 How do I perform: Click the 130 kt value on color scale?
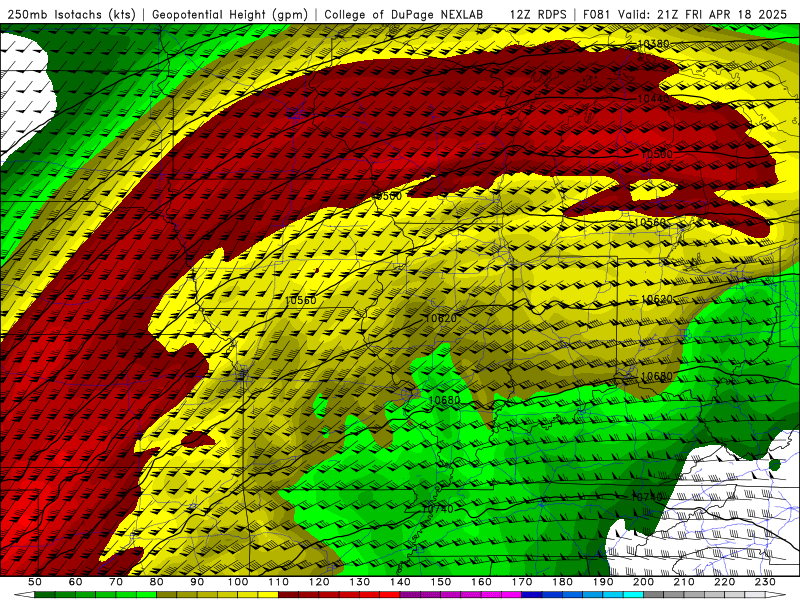coord(360,582)
